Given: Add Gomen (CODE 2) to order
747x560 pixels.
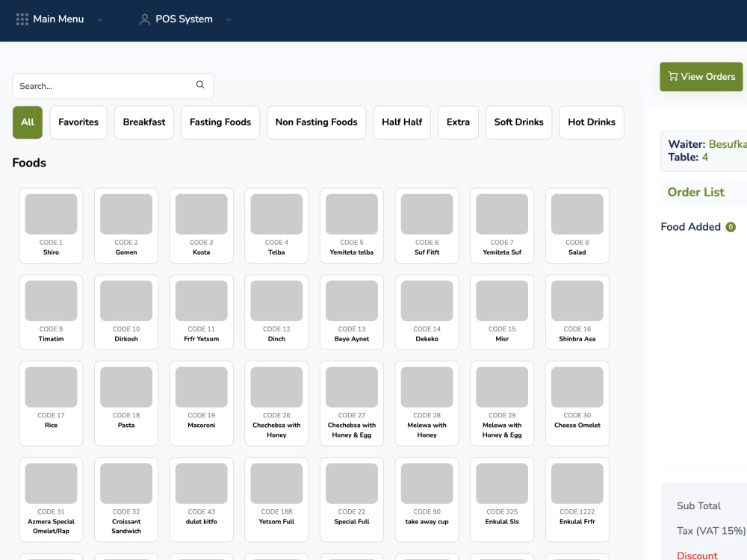Looking at the screenshot, I should [126, 225].
